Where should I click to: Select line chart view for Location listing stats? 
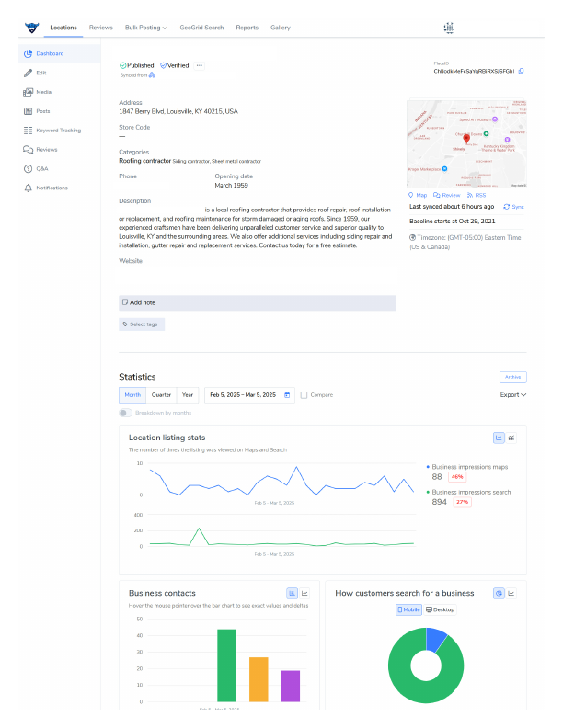(499, 438)
